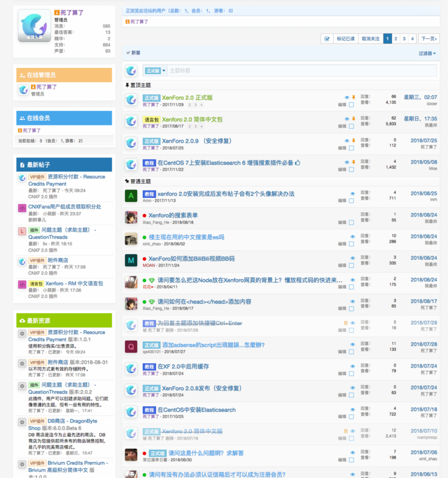Click the 在线管理员 sidebar header
Image resolution: width=448 pixels, height=478 pixels.
pos(64,75)
